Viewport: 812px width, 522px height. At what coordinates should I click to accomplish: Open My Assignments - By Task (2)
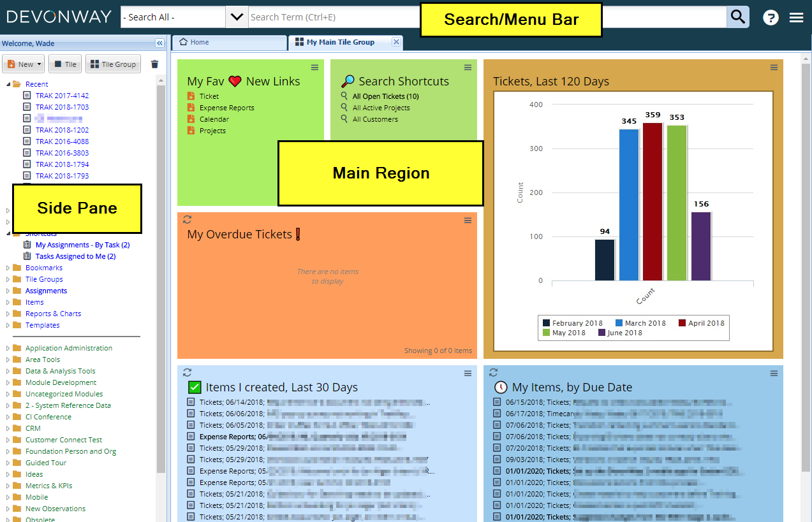coord(83,245)
